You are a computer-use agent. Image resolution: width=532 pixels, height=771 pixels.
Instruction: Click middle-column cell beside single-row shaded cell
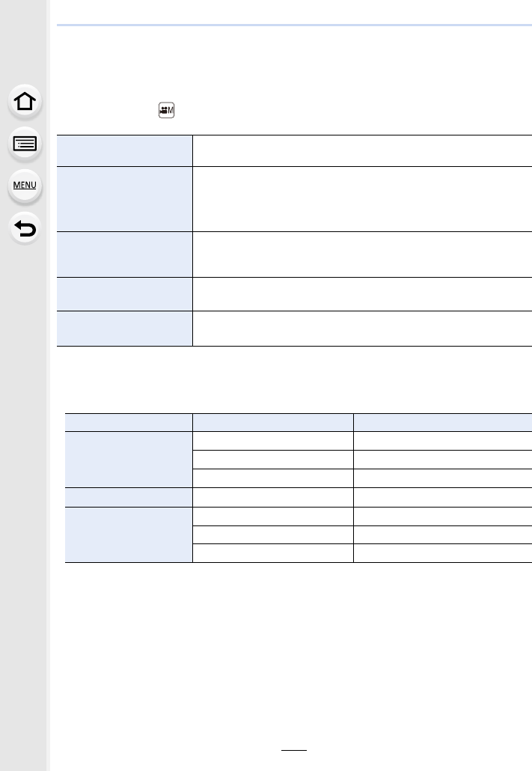[273, 497]
